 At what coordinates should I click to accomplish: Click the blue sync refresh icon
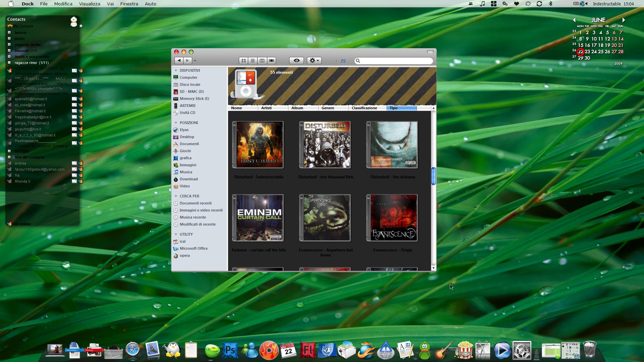coord(343,61)
